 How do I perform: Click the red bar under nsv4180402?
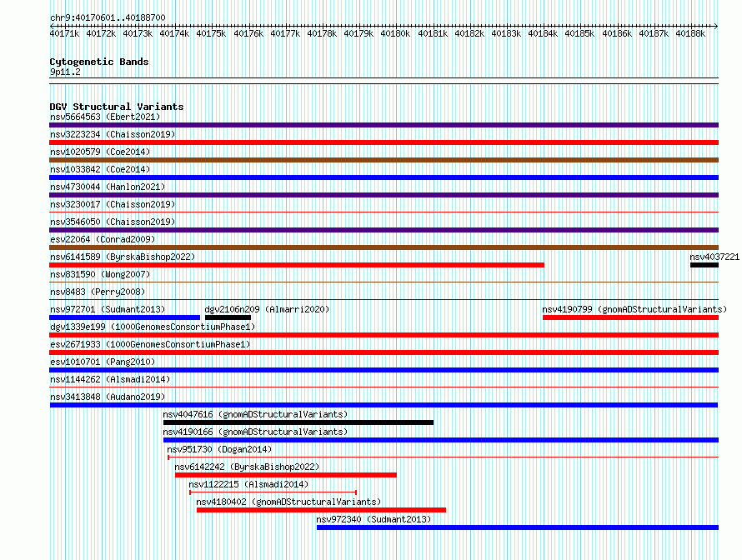(x=321, y=510)
